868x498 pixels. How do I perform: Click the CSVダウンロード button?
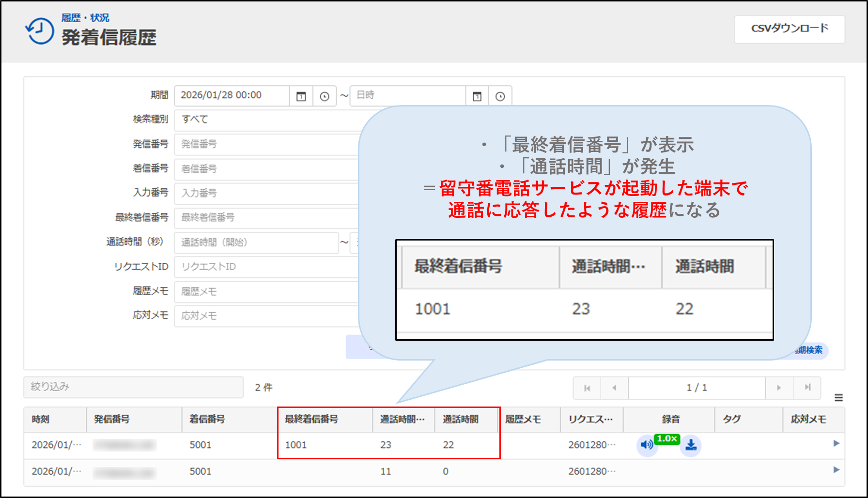click(x=789, y=29)
